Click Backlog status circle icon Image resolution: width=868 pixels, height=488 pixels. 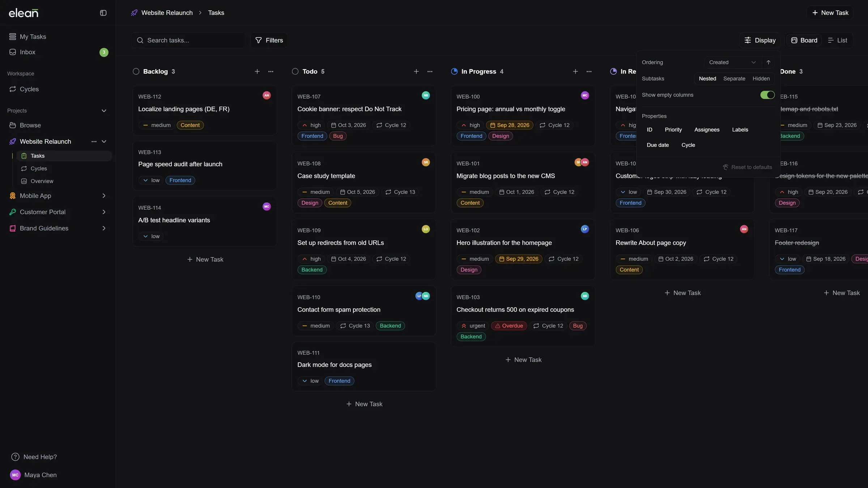pos(136,72)
